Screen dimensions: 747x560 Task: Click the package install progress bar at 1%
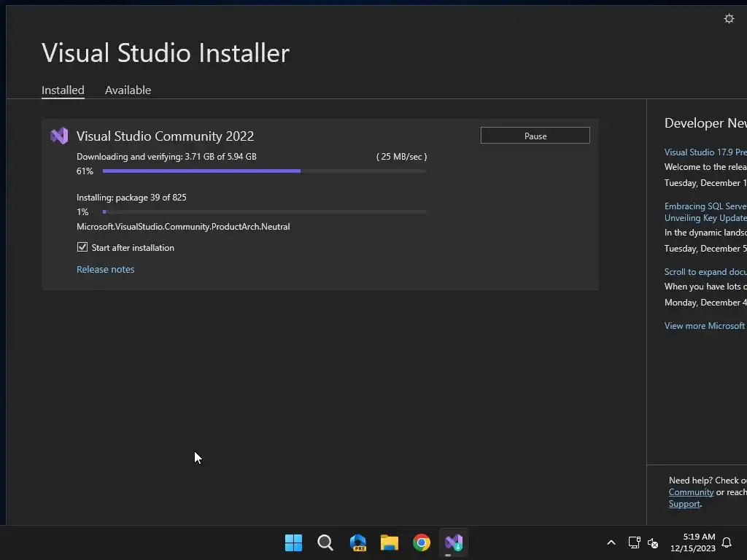coord(264,212)
